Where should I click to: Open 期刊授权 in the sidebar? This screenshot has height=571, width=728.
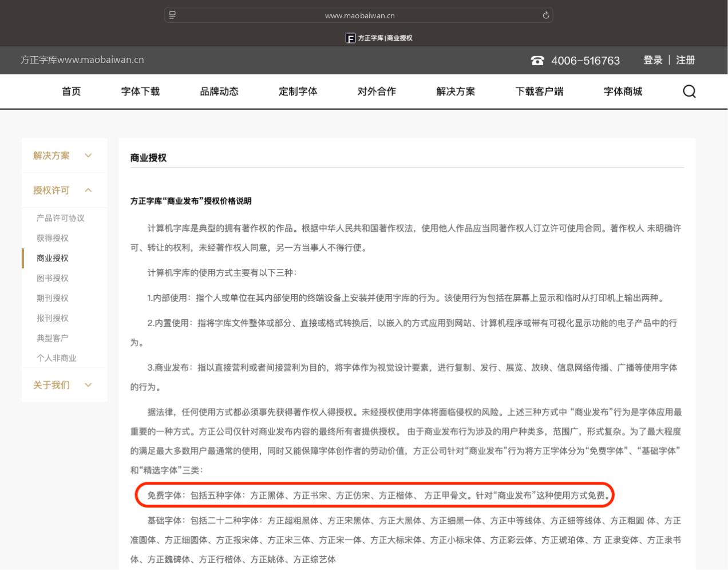(53, 298)
